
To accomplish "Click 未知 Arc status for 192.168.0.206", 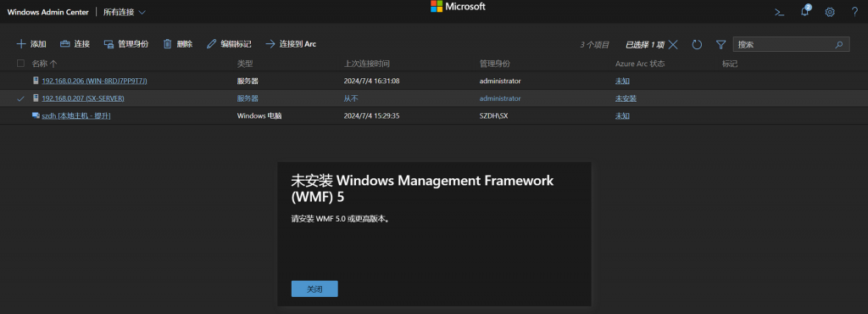I will [x=622, y=81].
